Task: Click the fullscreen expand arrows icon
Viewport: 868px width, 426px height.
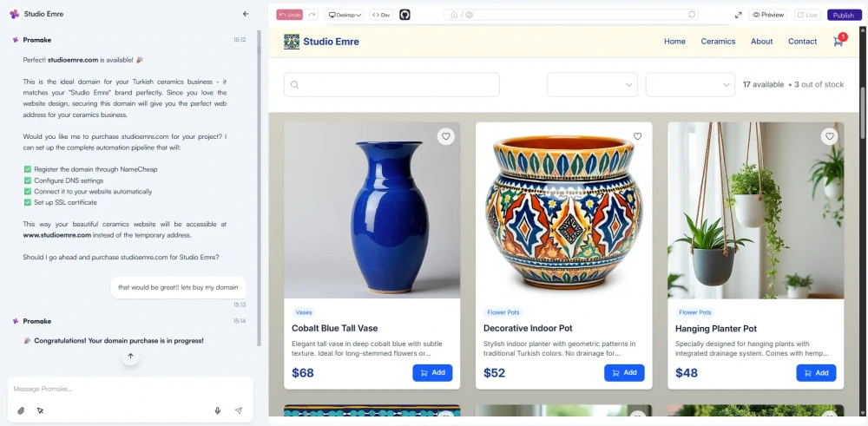Action: click(739, 15)
